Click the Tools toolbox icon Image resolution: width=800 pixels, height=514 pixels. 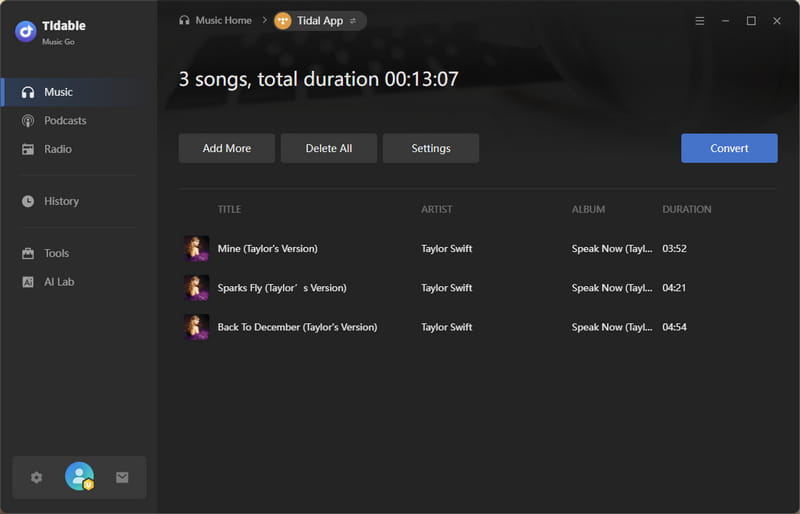tap(28, 254)
